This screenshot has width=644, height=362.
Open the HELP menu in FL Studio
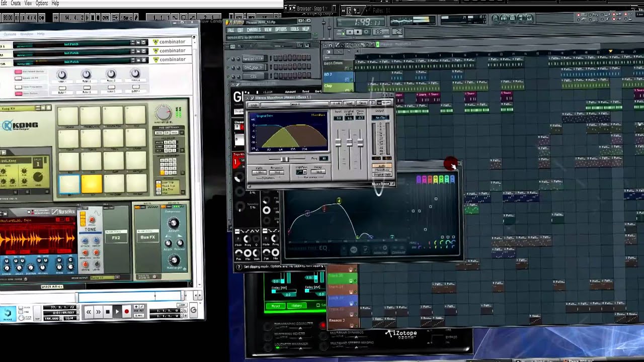tap(306, 30)
